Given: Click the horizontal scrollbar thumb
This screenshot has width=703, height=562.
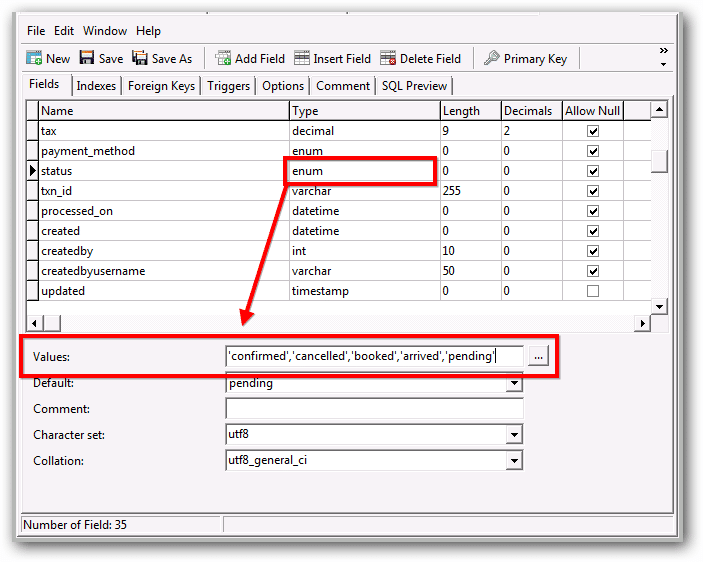Looking at the screenshot, I should tap(52, 323).
